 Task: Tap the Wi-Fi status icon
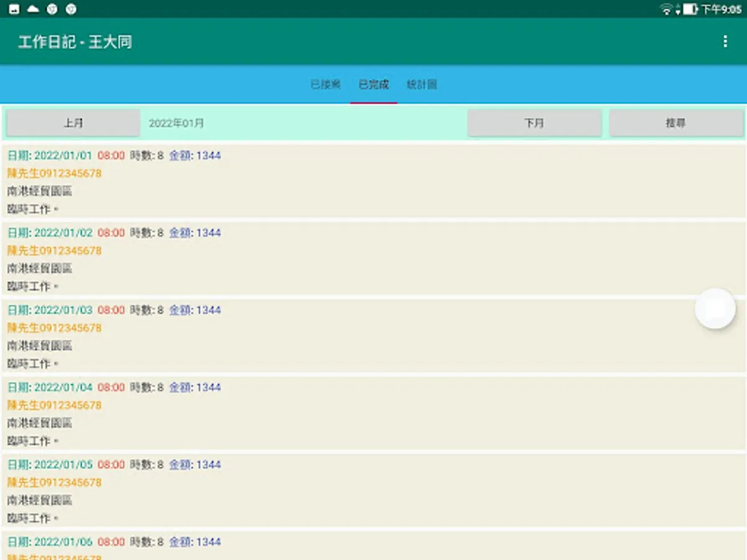point(667,9)
